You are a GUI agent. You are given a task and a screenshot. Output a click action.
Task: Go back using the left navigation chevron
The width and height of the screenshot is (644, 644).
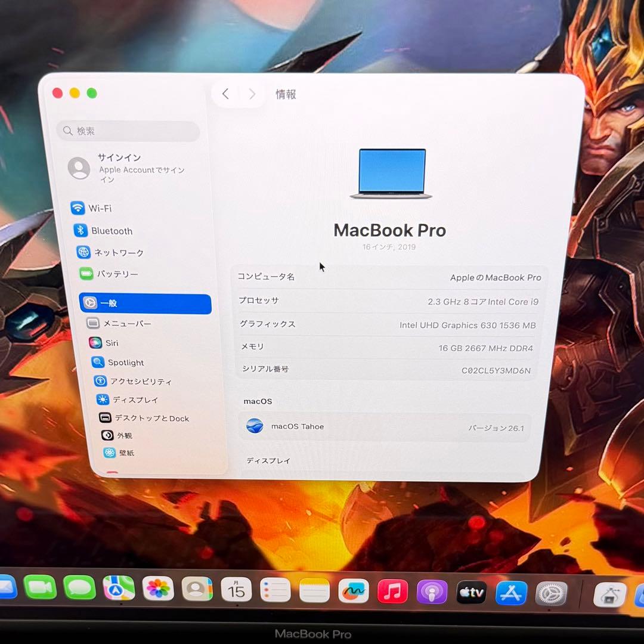tap(225, 94)
